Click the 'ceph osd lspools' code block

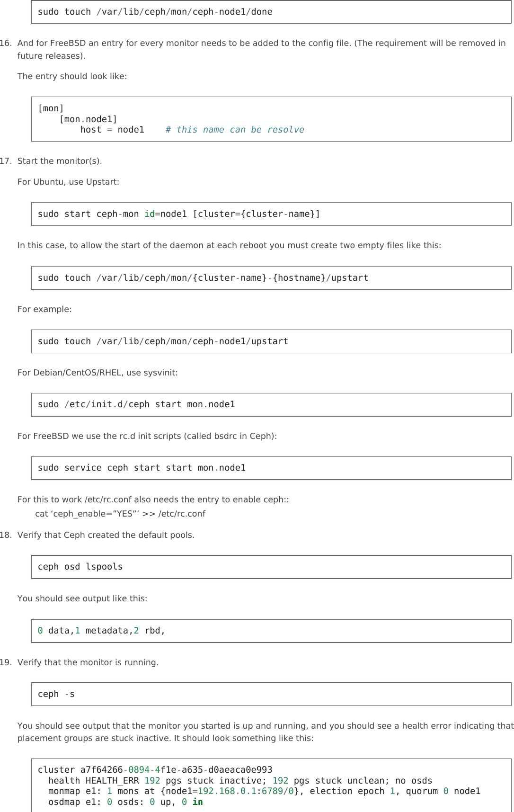click(80, 567)
